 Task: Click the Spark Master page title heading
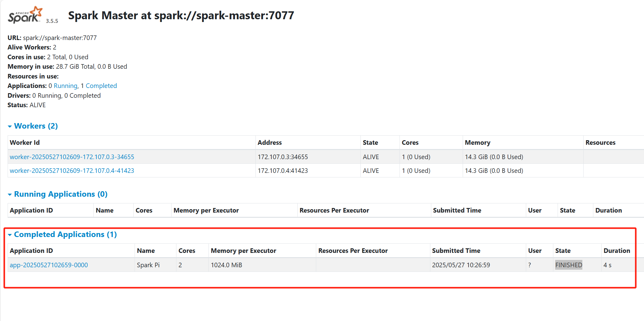(x=181, y=15)
